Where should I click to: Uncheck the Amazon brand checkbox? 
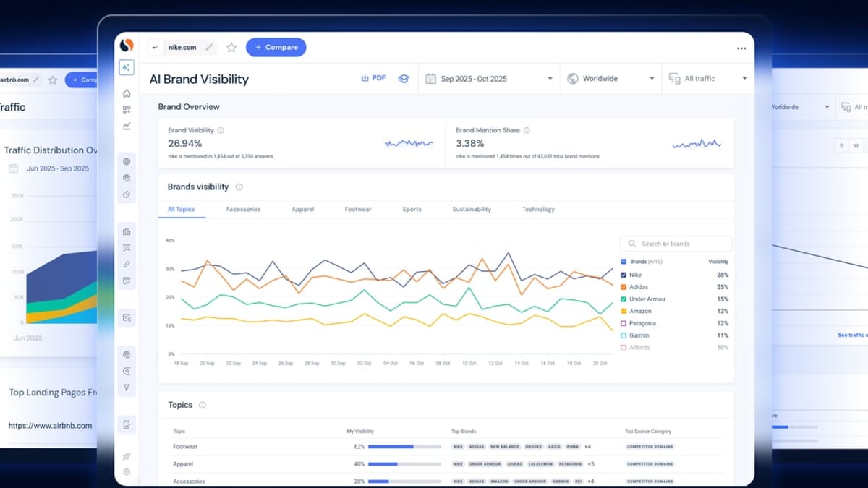coord(624,311)
